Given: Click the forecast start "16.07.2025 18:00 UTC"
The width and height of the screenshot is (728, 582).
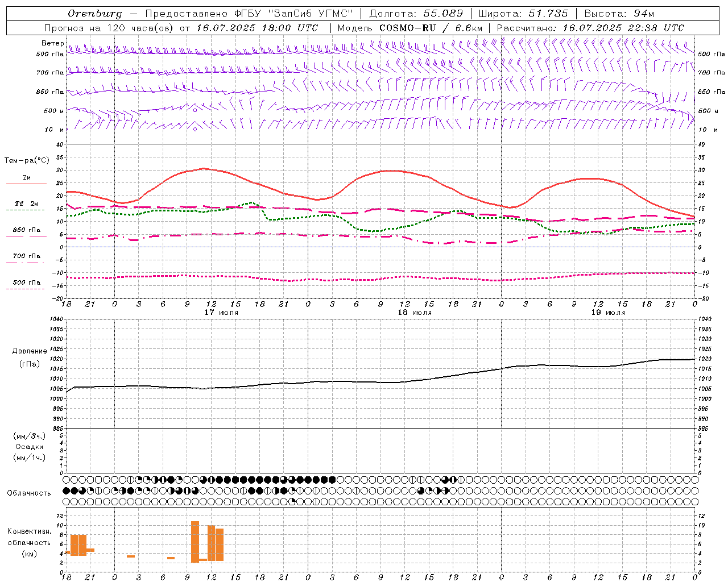Looking at the screenshot, I should [257, 28].
